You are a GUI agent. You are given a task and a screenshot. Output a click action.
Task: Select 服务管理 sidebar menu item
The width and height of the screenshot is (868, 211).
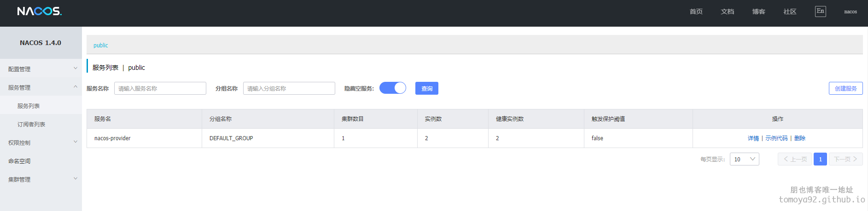tap(41, 87)
